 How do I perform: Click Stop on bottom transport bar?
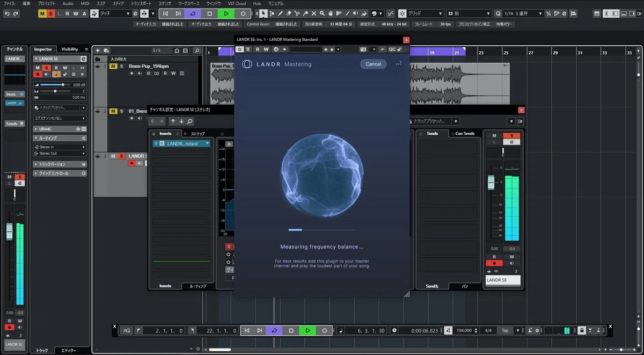(291, 330)
